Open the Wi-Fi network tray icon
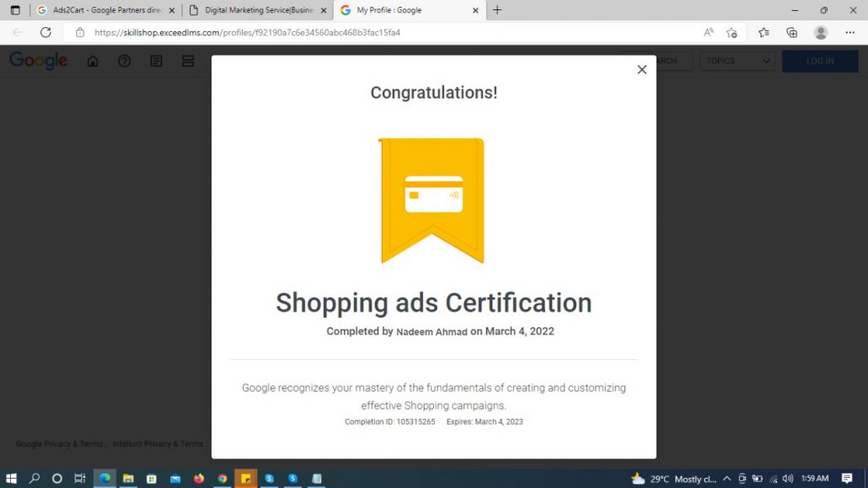This screenshot has height=488, width=868. [773, 479]
